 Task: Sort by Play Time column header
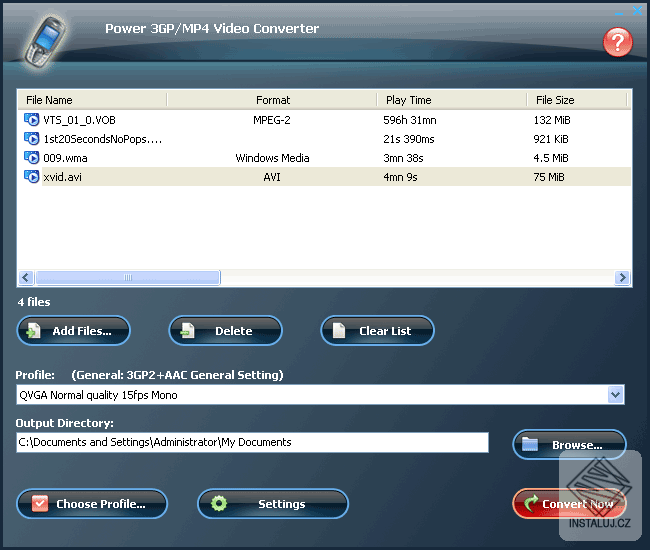pyautogui.click(x=452, y=100)
